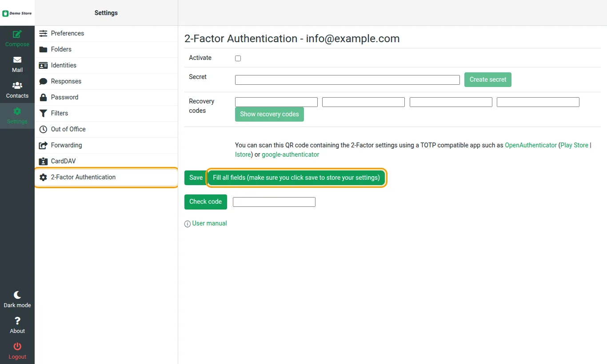Tick the Activate checkbox
This screenshot has height=364, width=607.
tap(238, 58)
